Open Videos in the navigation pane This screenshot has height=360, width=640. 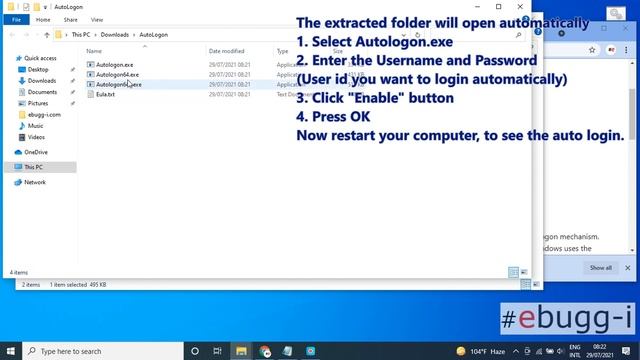pos(36,138)
